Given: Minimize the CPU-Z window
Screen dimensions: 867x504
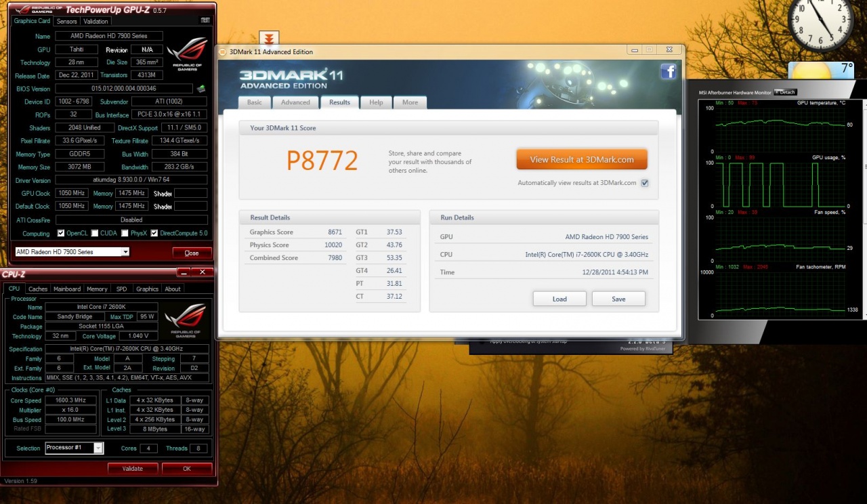Looking at the screenshot, I should [x=183, y=272].
